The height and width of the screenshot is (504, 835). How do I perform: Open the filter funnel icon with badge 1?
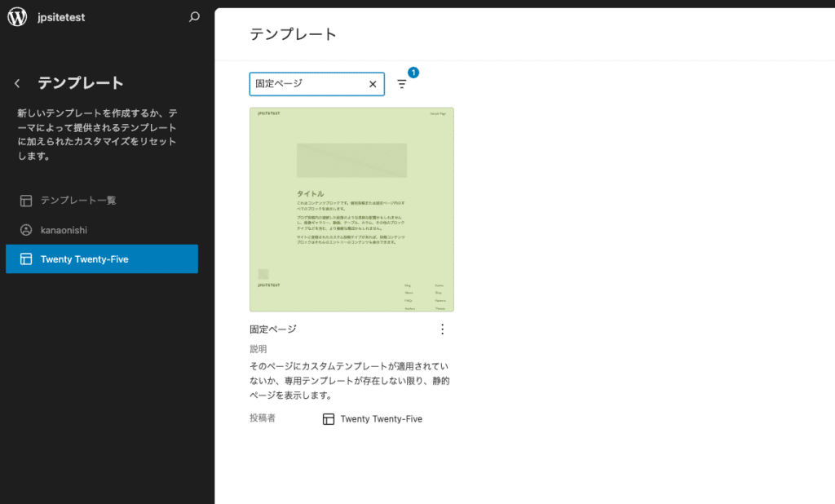[x=402, y=84]
